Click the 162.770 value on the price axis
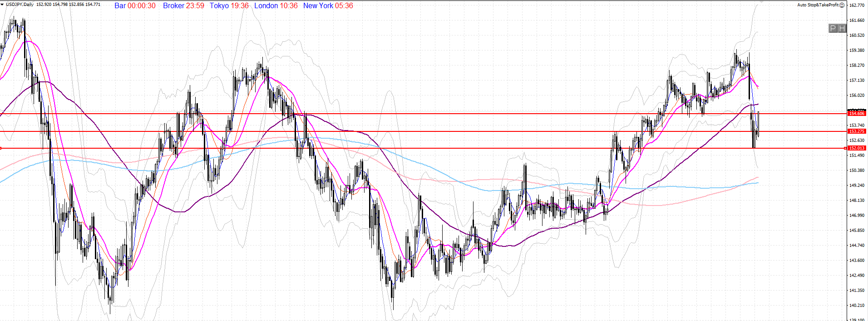 coord(857,5)
